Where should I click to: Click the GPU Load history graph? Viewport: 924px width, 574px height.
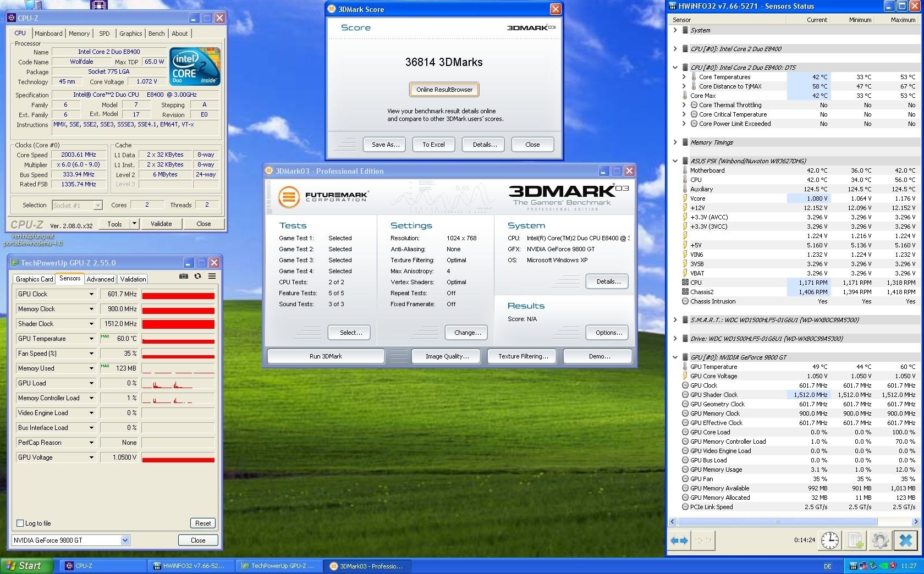point(178,383)
